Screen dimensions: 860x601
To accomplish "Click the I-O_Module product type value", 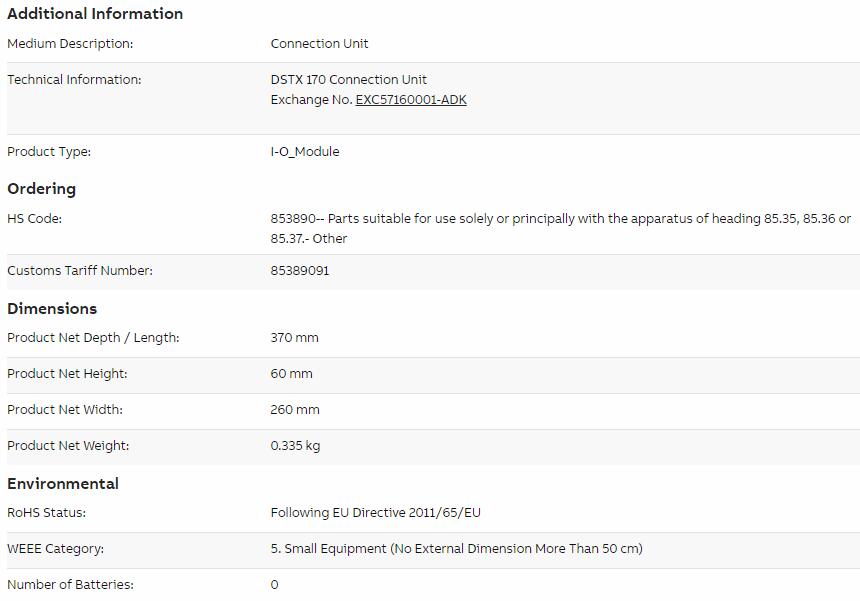I will click(x=305, y=151).
